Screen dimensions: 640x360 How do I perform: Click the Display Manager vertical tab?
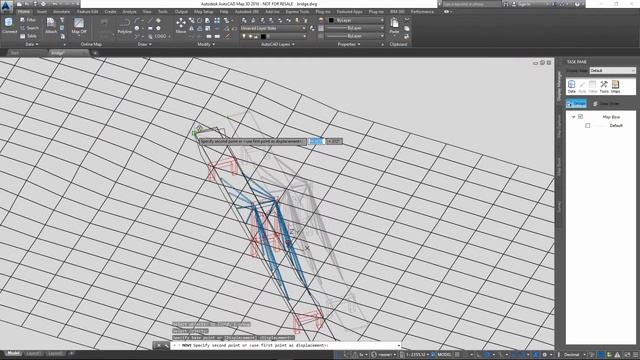pos(559,86)
